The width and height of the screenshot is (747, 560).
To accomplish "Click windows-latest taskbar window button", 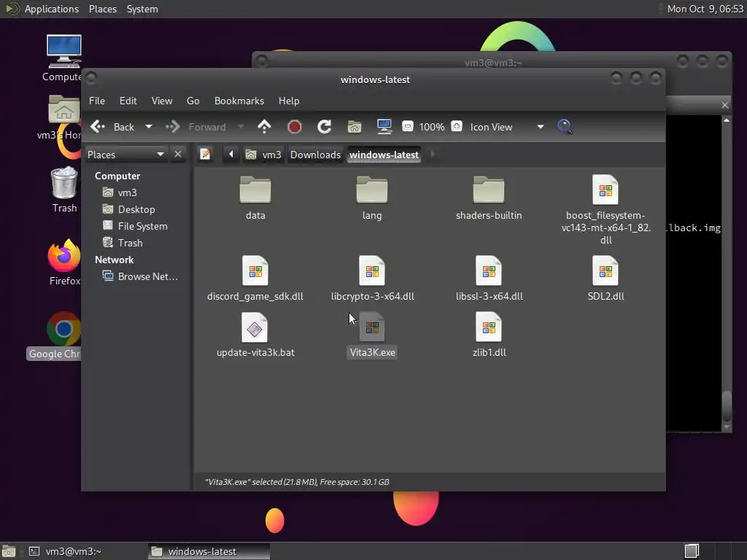I will (x=209, y=551).
